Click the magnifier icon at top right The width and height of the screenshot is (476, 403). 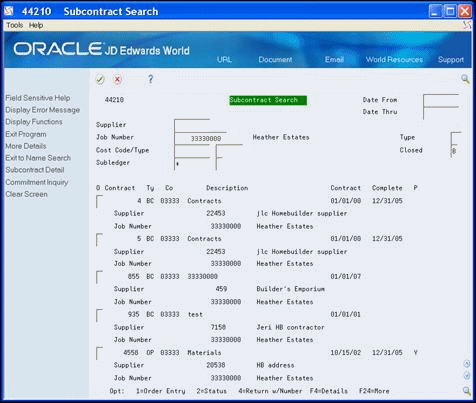[465, 79]
